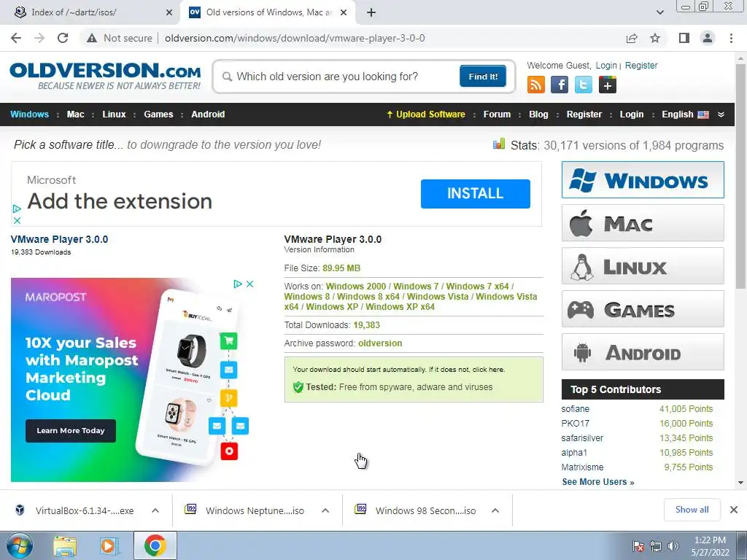Select the Android category banner

point(643,352)
